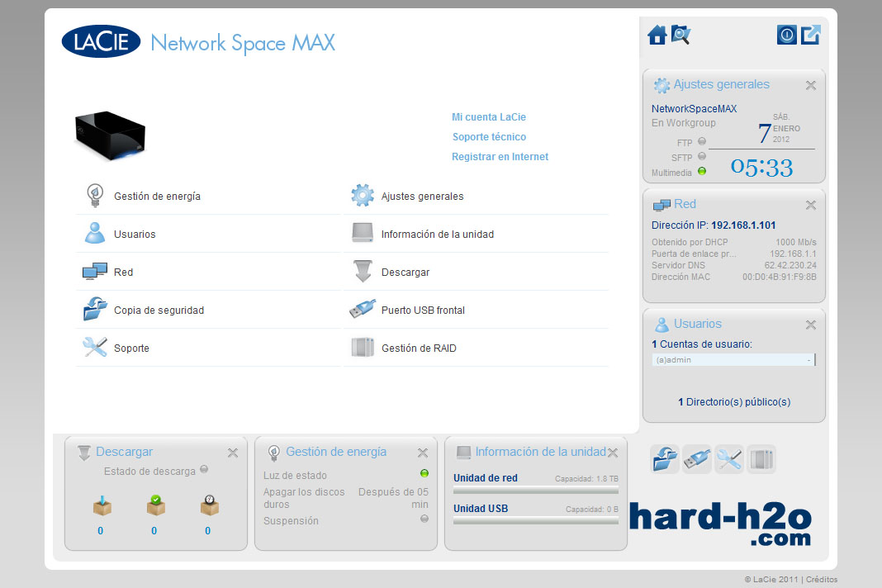Click the IP address 192.168.1.101
The image size is (882, 588).
tap(743, 225)
